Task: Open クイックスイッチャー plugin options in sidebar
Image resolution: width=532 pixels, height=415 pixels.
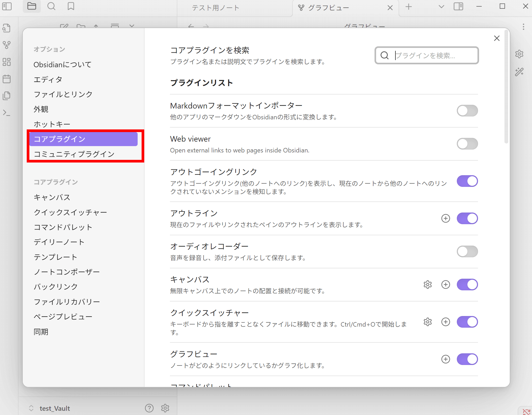Action: [83, 212]
